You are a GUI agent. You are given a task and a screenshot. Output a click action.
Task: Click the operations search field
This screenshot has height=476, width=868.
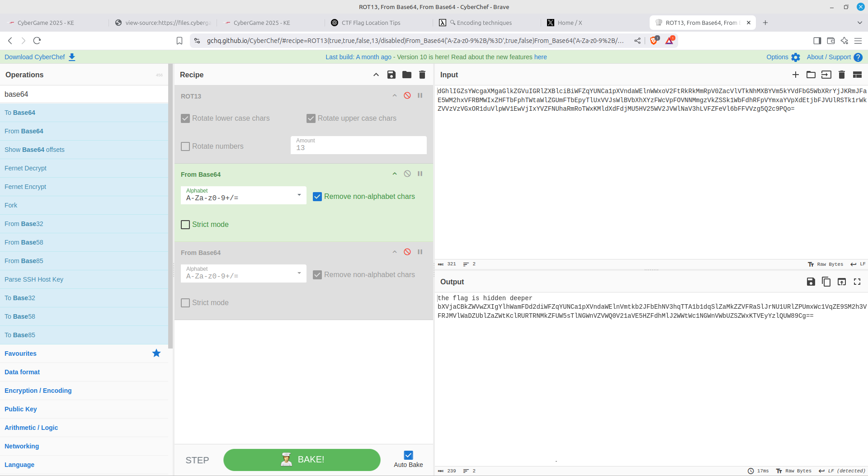pos(84,94)
